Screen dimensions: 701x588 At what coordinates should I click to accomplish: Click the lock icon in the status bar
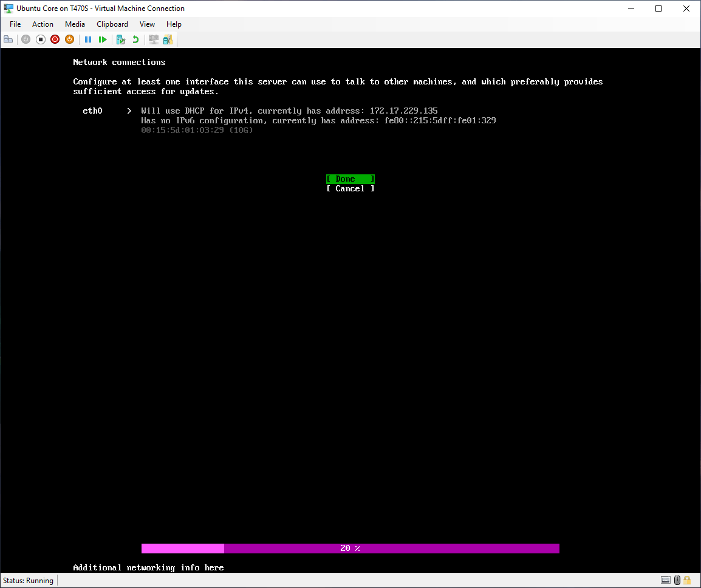click(x=687, y=580)
